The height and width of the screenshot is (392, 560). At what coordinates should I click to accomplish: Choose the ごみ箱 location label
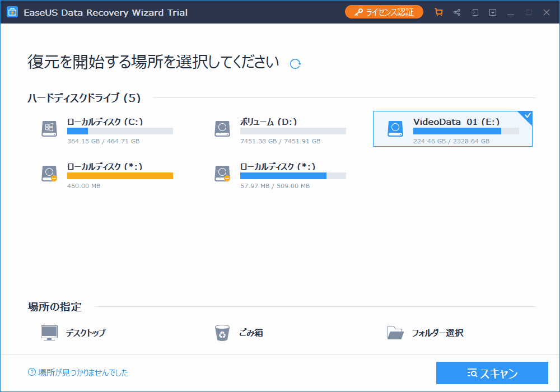point(251,333)
